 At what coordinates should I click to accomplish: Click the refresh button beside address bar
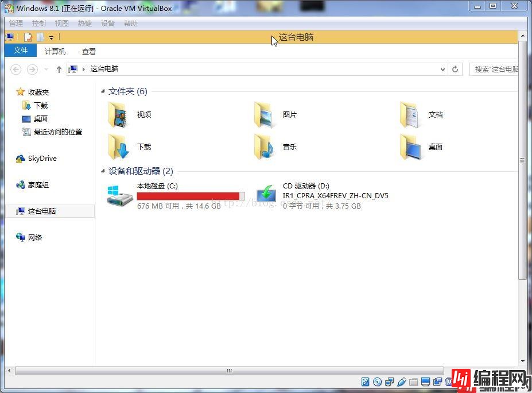coord(455,69)
